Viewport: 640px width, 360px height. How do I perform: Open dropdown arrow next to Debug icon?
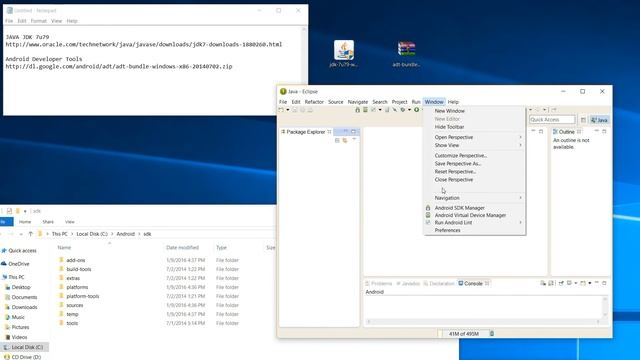click(409, 110)
